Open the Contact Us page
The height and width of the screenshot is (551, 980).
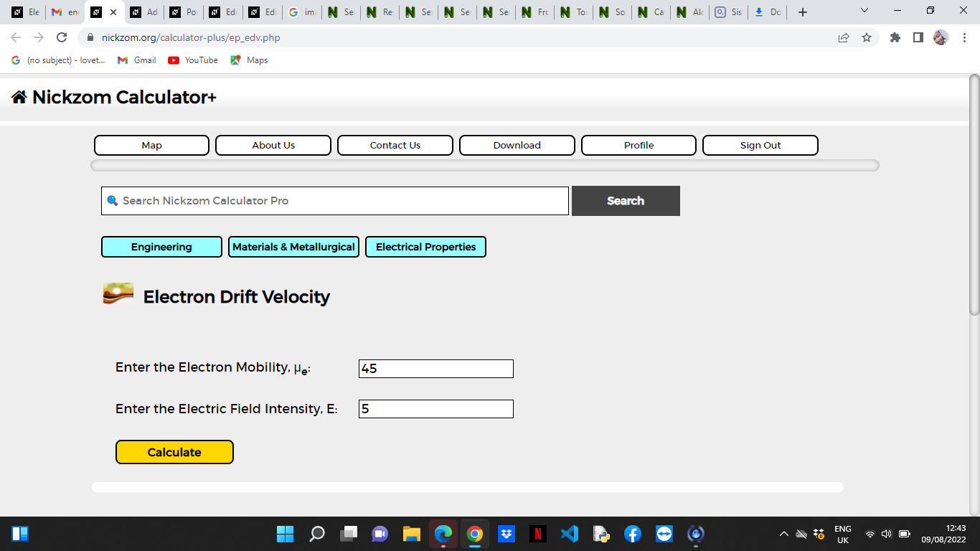click(395, 145)
